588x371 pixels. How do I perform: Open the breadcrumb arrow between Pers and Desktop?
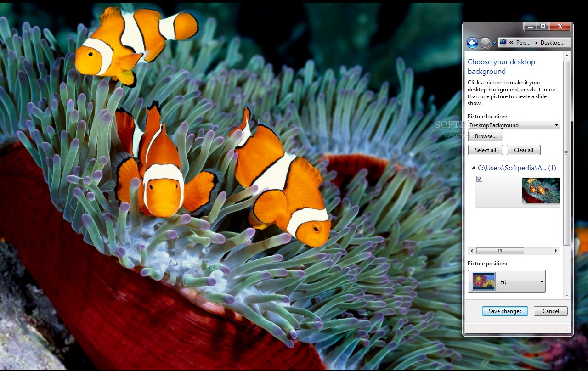pyautogui.click(x=536, y=43)
